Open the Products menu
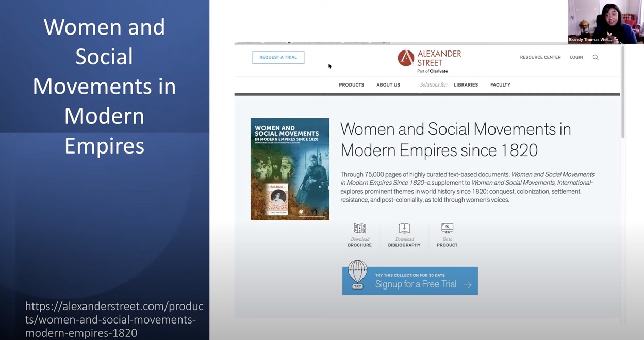 [x=351, y=85]
